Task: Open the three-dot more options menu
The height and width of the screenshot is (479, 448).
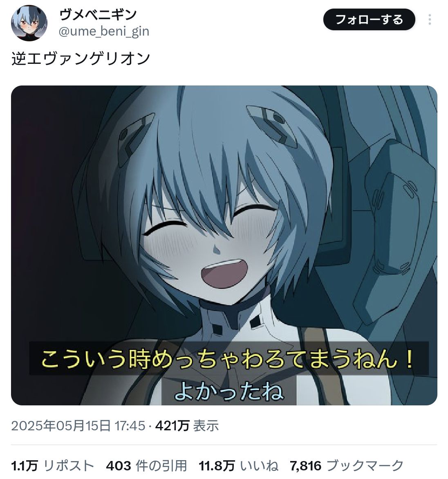Action: point(430,20)
